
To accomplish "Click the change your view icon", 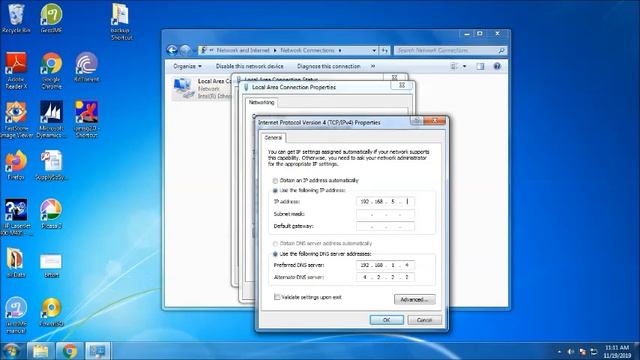I will tap(454, 66).
